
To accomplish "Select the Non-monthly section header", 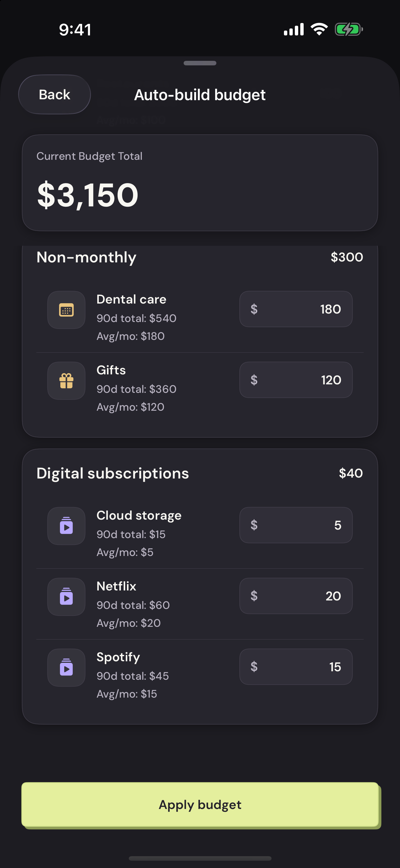I will [86, 257].
